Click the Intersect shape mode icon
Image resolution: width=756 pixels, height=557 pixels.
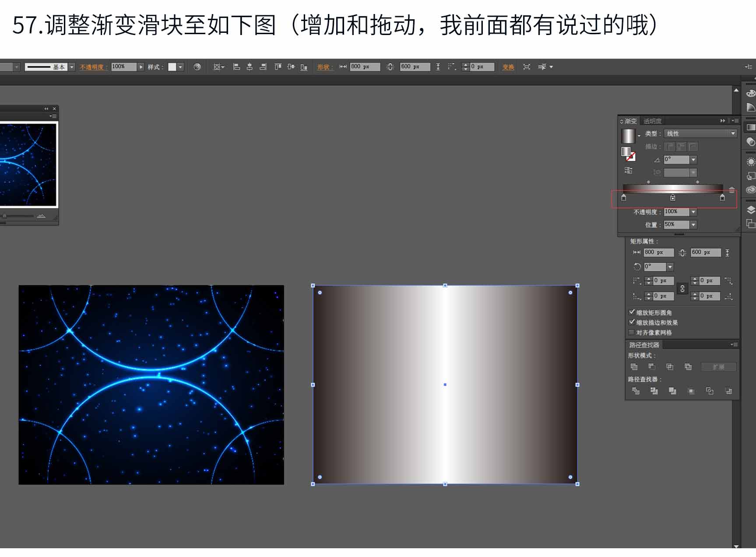pyautogui.click(x=670, y=367)
